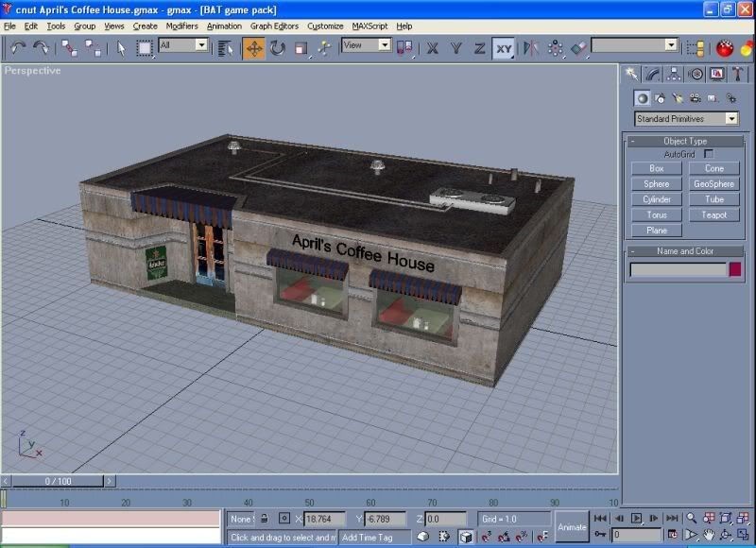Click the play animation button
The image size is (756, 548).
636,518
